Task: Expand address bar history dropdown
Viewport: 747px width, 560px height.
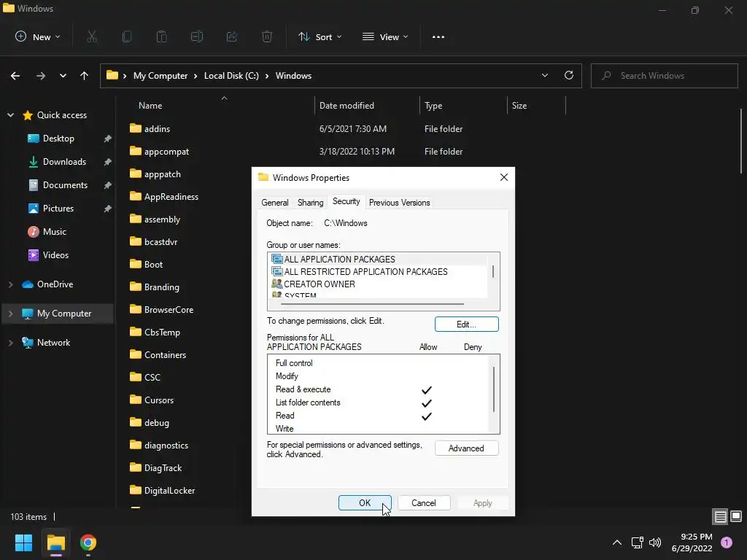Action: [544, 75]
